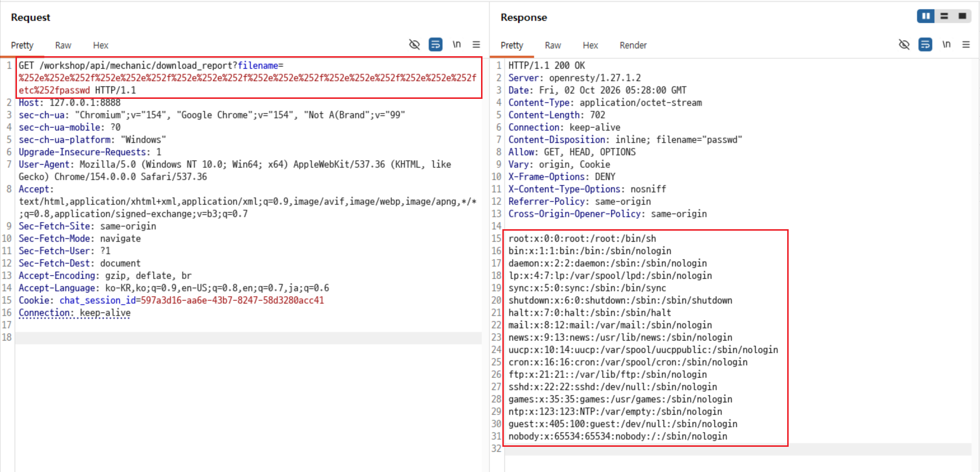The width and height of the screenshot is (980, 472).
Task: Click the Content-Type: application/octet-stream header
Action: 605,102
